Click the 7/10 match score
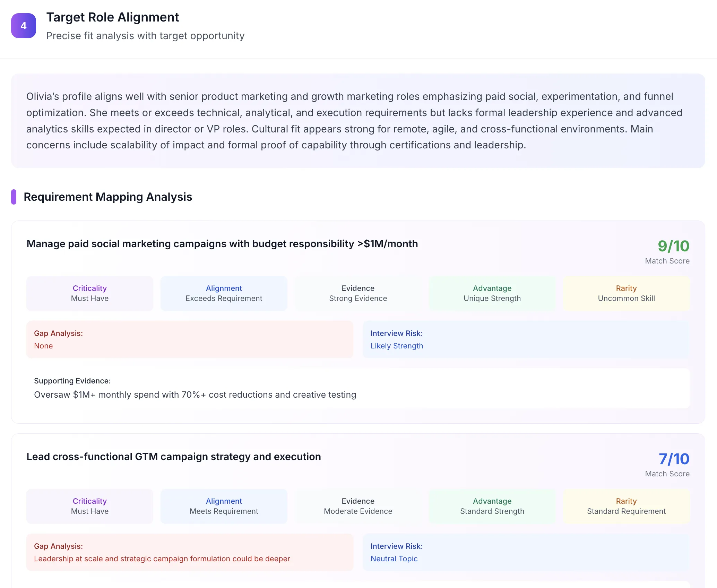Image resolution: width=717 pixels, height=588 pixels. tap(674, 459)
